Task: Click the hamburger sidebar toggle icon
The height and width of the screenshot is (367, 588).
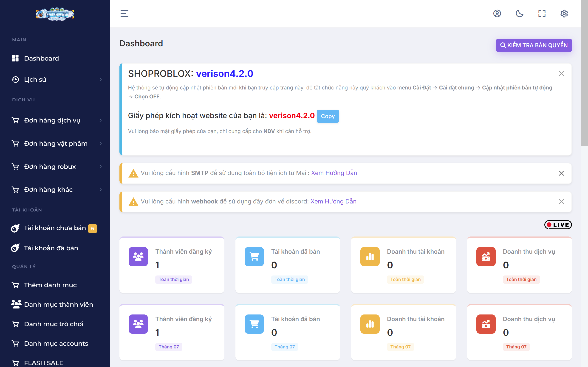Action: click(x=124, y=14)
